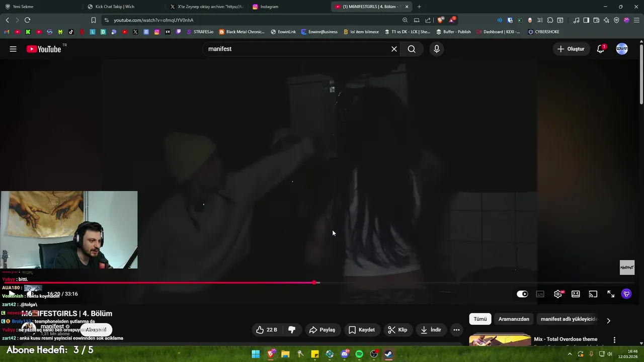Download video with İndir button
Image resolution: width=644 pixels, height=362 pixels.
tap(431, 330)
